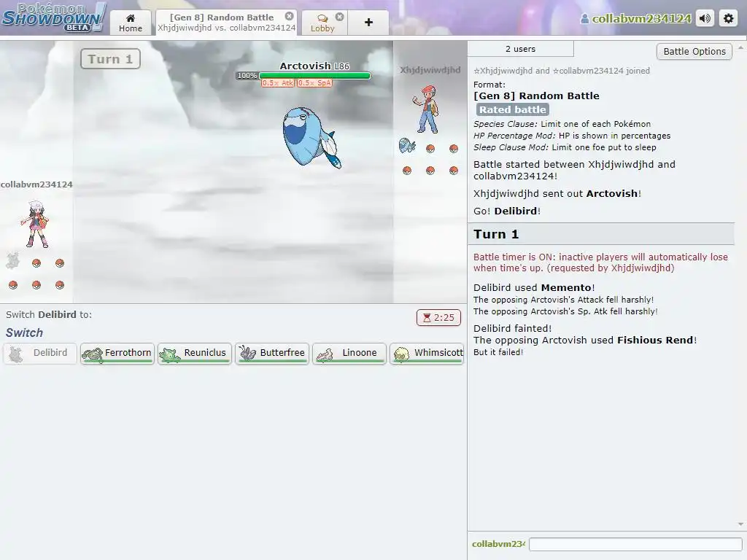Open a new room with the plus button
The width and height of the screenshot is (747, 560).
[x=368, y=23]
